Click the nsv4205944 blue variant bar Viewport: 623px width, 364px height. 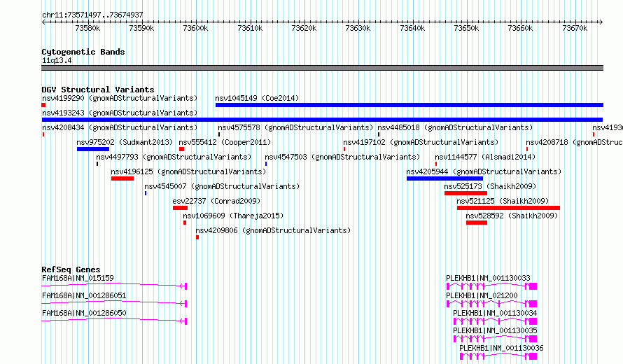coord(444,178)
